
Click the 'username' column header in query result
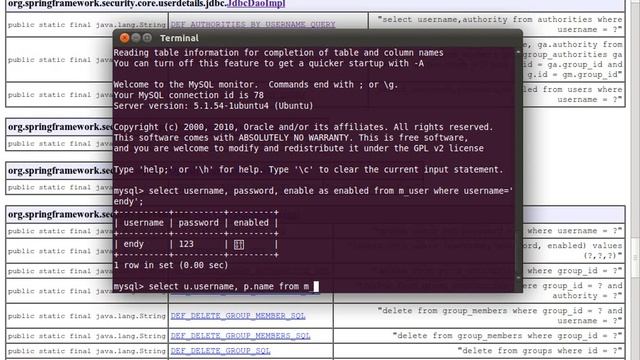[x=143, y=222]
